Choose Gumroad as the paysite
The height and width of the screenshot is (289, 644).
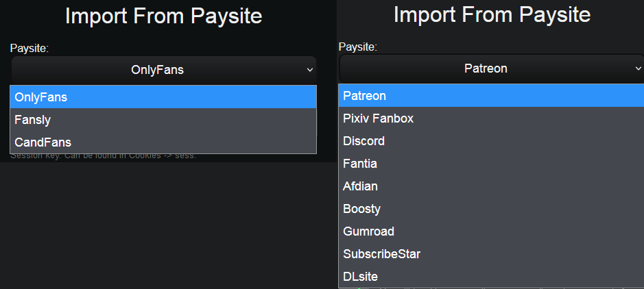pyautogui.click(x=491, y=231)
